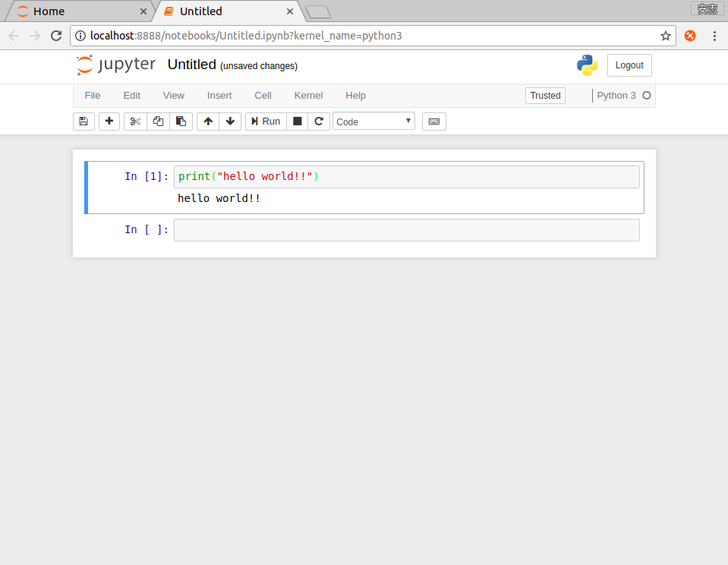Run the selected cell

click(266, 122)
